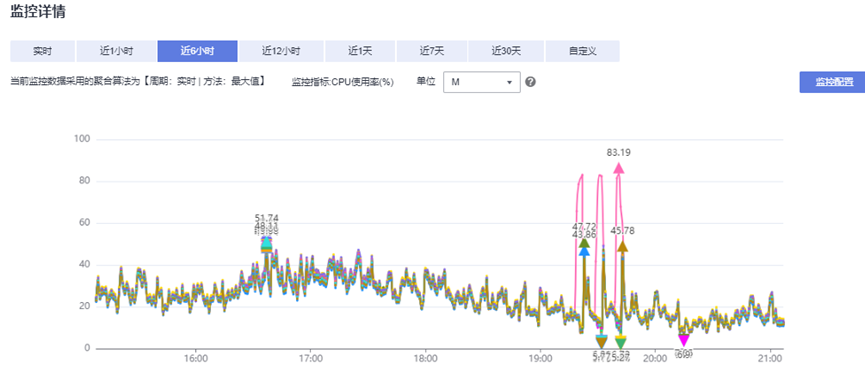This screenshot has height=377, width=865.
Task: Click the help question mark icon
Action: [x=531, y=82]
